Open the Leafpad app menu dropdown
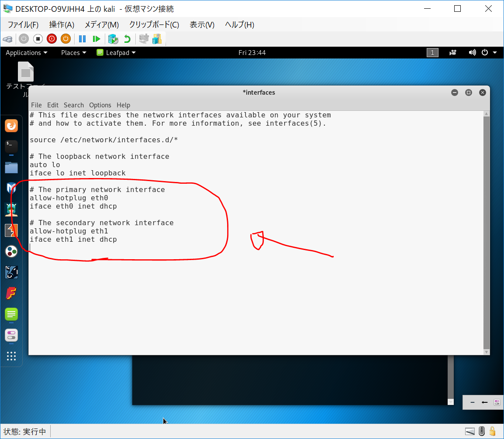Viewport: 504px width, 439px height. pyautogui.click(x=116, y=53)
